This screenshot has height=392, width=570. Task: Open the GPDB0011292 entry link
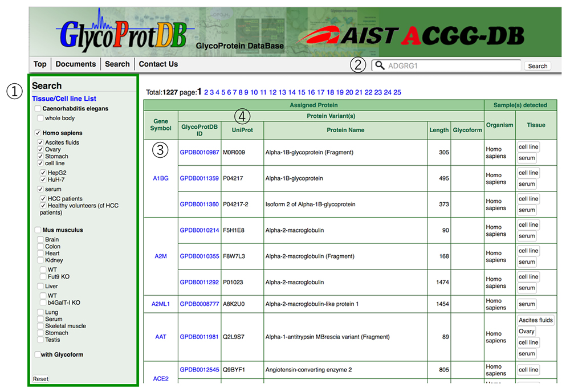(x=199, y=282)
